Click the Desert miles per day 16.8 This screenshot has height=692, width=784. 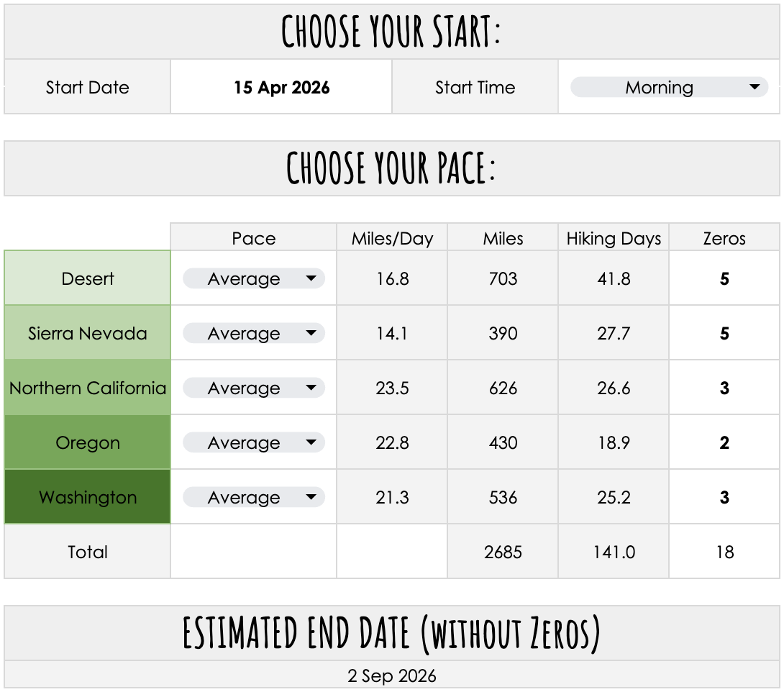coord(392,278)
